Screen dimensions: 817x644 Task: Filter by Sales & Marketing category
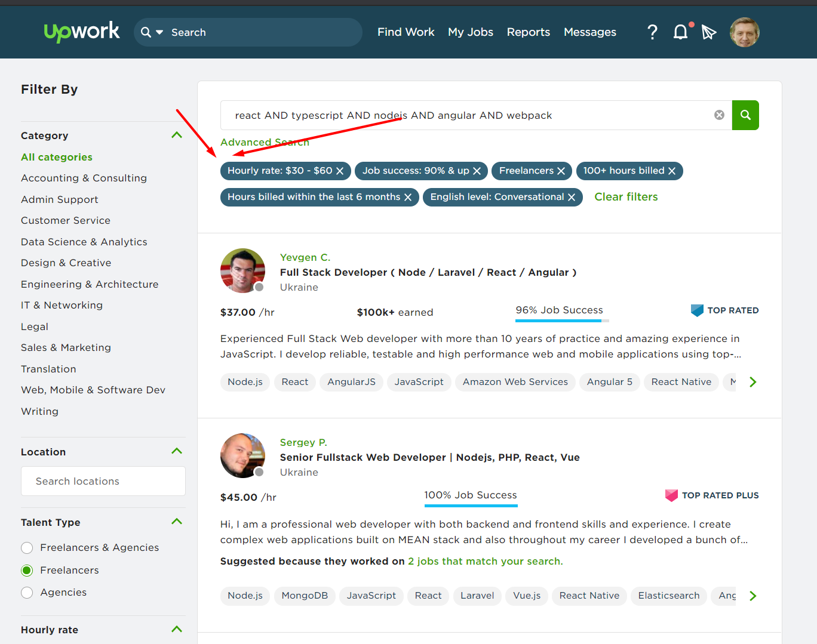(66, 347)
